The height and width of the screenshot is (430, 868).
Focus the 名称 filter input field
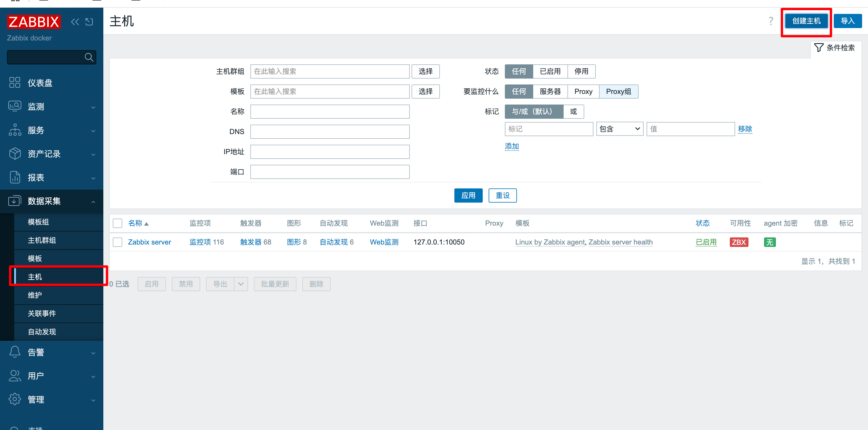click(329, 112)
